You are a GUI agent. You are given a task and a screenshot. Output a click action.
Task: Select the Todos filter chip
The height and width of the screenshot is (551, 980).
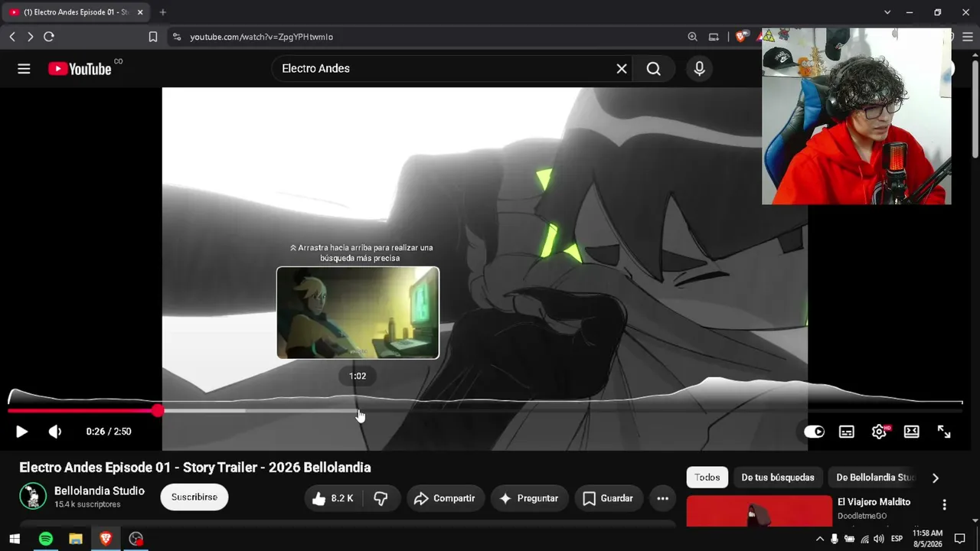pyautogui.click(x=707, y=478)
